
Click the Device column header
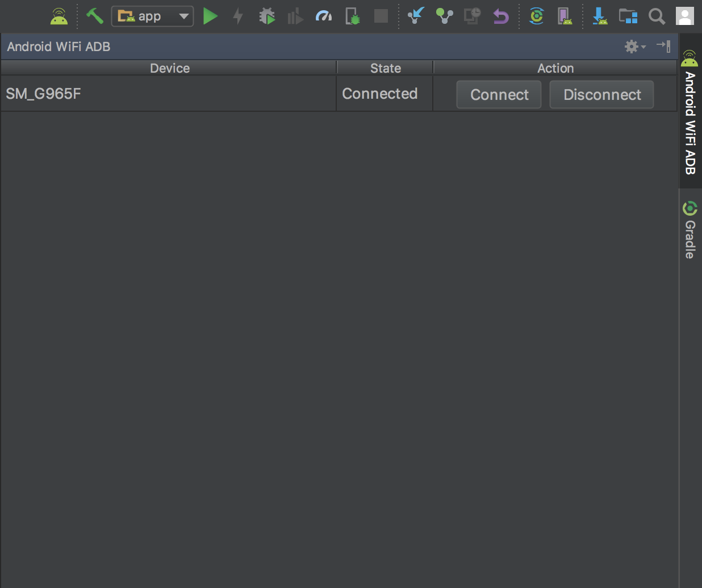coord(169,68)
